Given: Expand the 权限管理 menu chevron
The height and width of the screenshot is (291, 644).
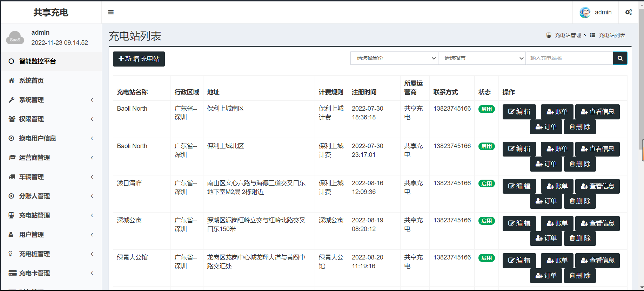Looking at the screenshot, I should (92, 119).
